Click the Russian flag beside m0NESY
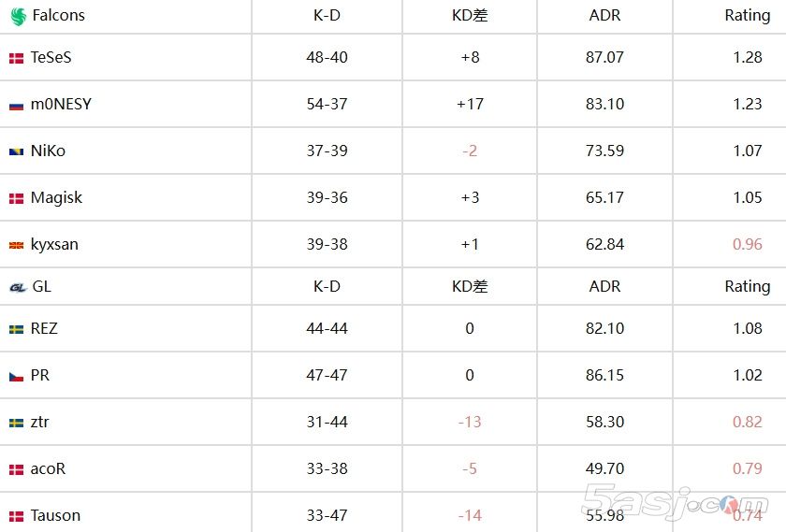 16,105
